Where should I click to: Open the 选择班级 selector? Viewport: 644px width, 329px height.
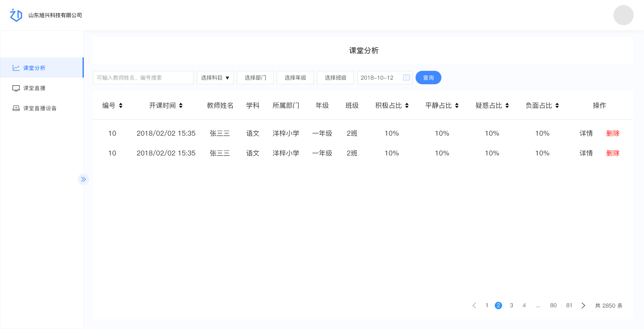tap(335, 78)
